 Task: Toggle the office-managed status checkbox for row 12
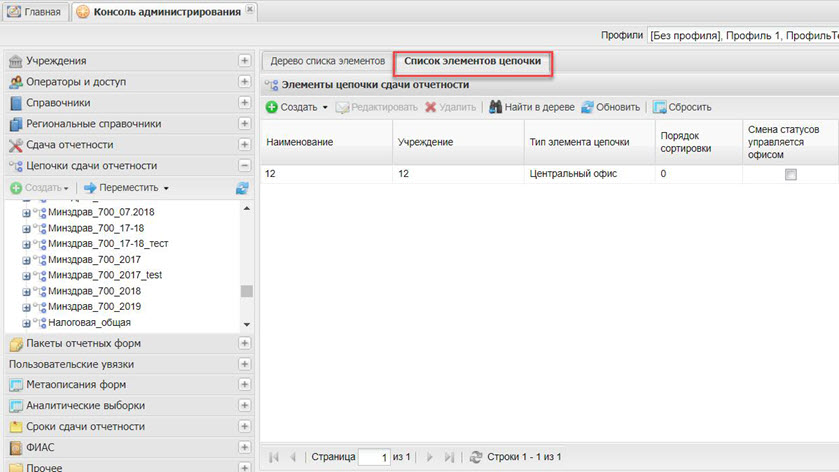coord(791,174)
